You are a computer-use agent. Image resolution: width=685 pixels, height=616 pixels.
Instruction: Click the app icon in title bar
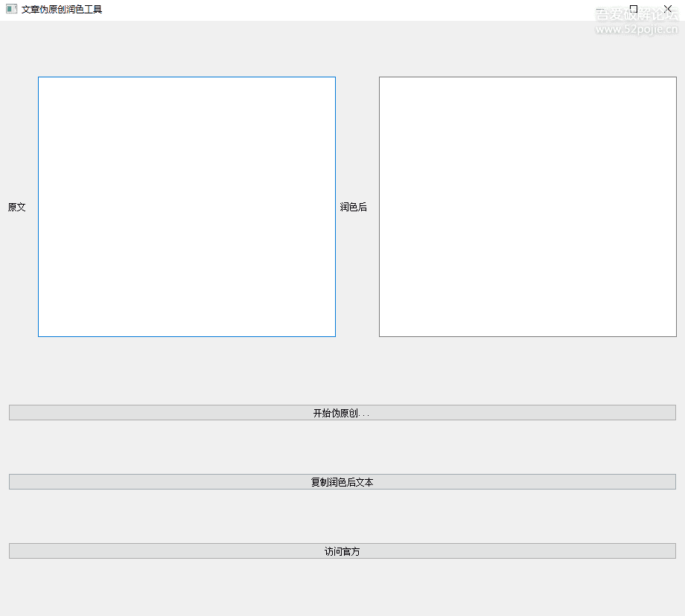tap(11, 9)
